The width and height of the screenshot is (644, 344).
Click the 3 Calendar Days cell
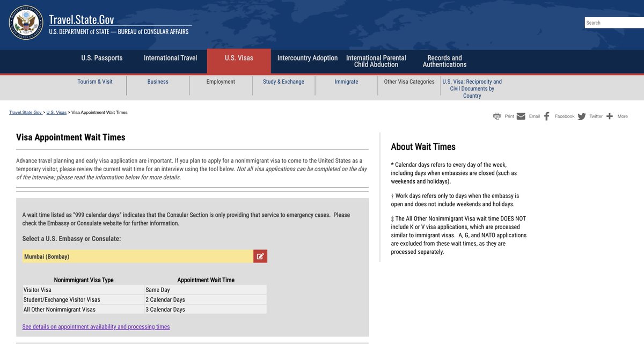click(x=206, y=309)
